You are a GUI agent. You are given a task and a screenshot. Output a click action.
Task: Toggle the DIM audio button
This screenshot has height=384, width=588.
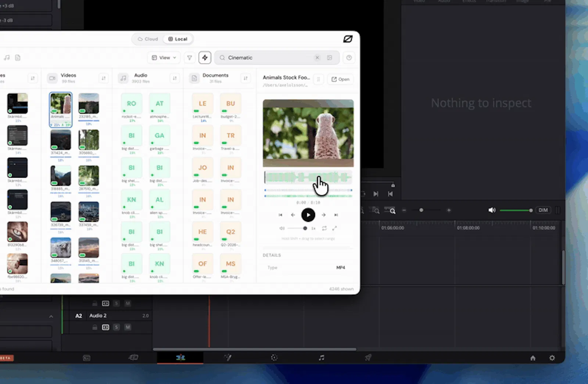(x=543, y=210)
